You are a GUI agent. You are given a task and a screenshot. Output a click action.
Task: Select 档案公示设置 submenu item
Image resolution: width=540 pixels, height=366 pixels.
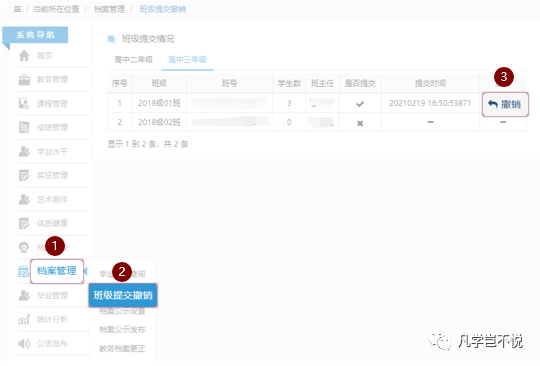point(122,311)
